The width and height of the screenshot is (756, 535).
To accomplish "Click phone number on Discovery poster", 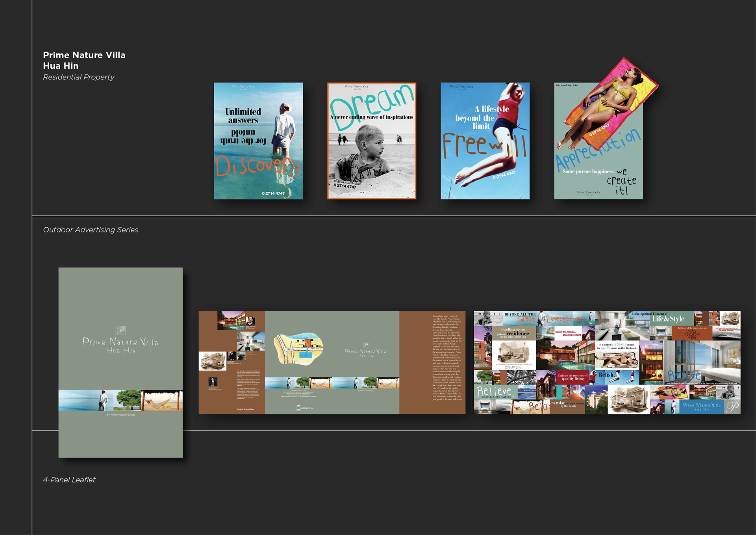I will point(273,193).
